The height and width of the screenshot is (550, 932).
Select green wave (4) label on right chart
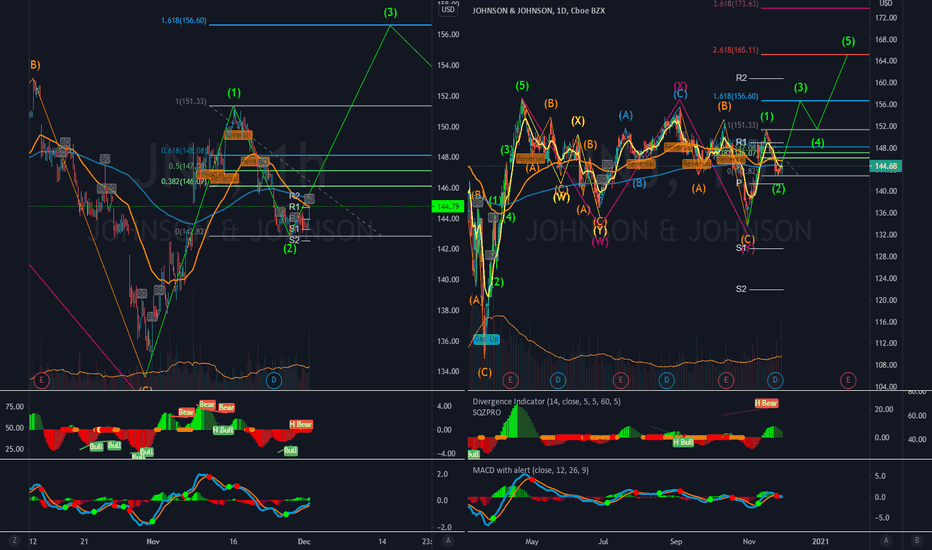817,143
